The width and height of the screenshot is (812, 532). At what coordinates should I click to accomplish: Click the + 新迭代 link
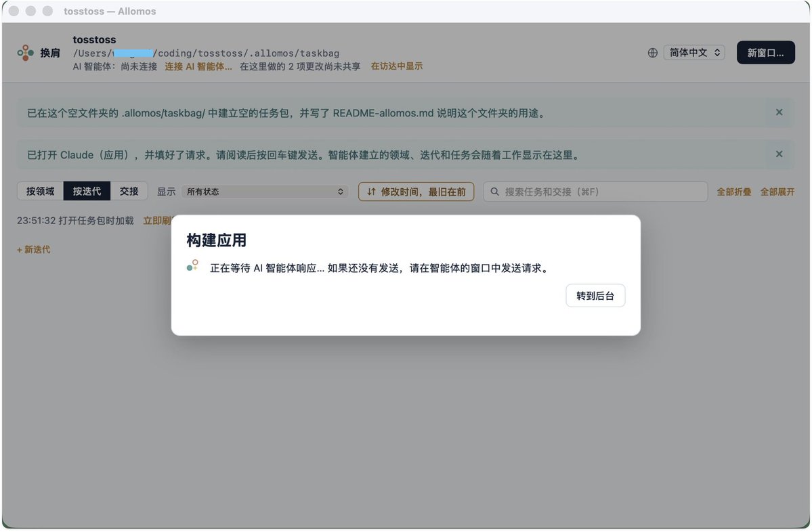(34, 250)
